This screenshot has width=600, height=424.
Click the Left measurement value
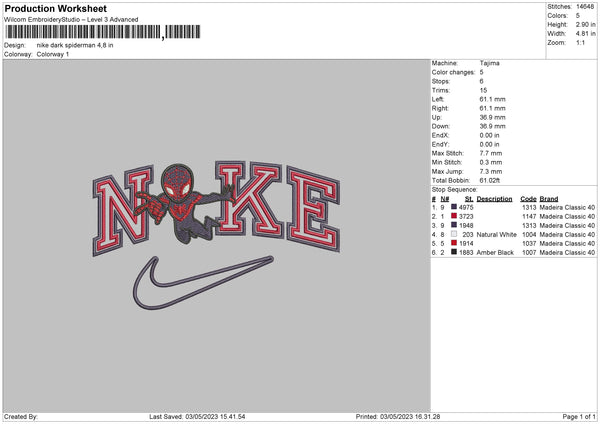coord(492,99)
